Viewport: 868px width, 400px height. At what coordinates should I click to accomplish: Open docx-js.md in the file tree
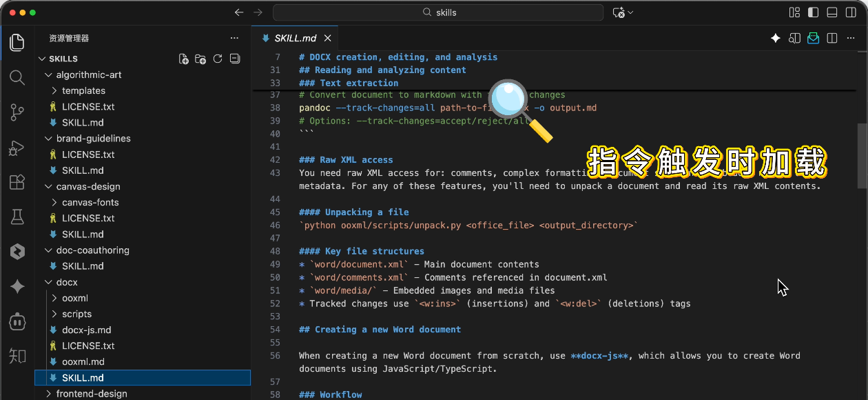[x=86, y=330]
